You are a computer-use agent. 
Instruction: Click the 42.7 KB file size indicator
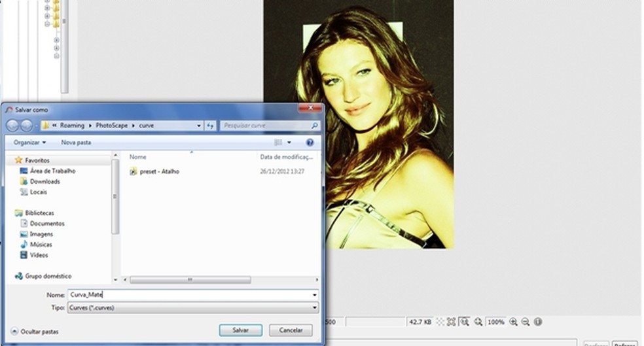click(x=420, y=322)
